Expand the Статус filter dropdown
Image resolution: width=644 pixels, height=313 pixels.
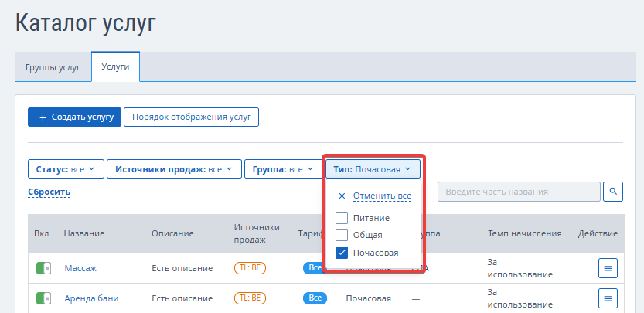click(66, 168)
